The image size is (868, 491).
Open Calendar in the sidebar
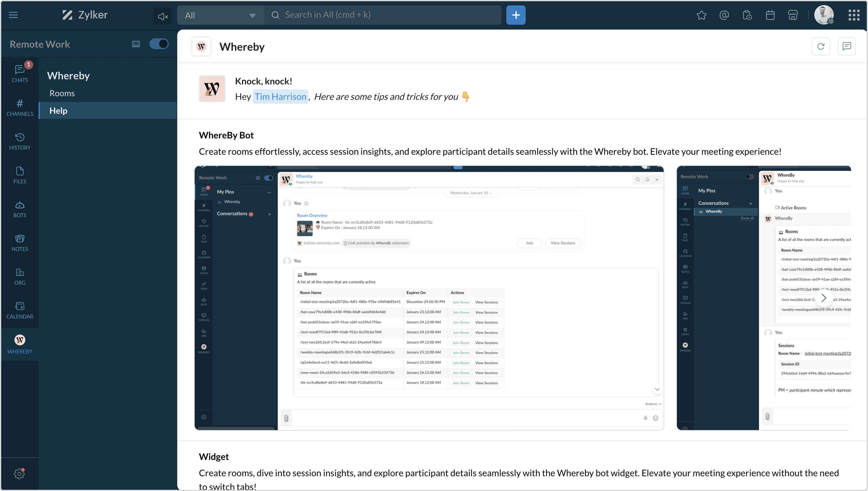[x=20, y=310]
